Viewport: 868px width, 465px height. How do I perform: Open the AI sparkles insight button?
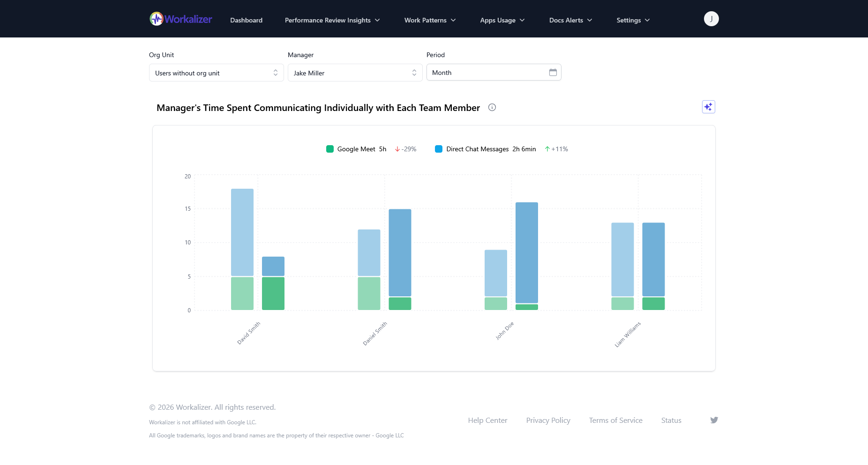click(708, 106)
